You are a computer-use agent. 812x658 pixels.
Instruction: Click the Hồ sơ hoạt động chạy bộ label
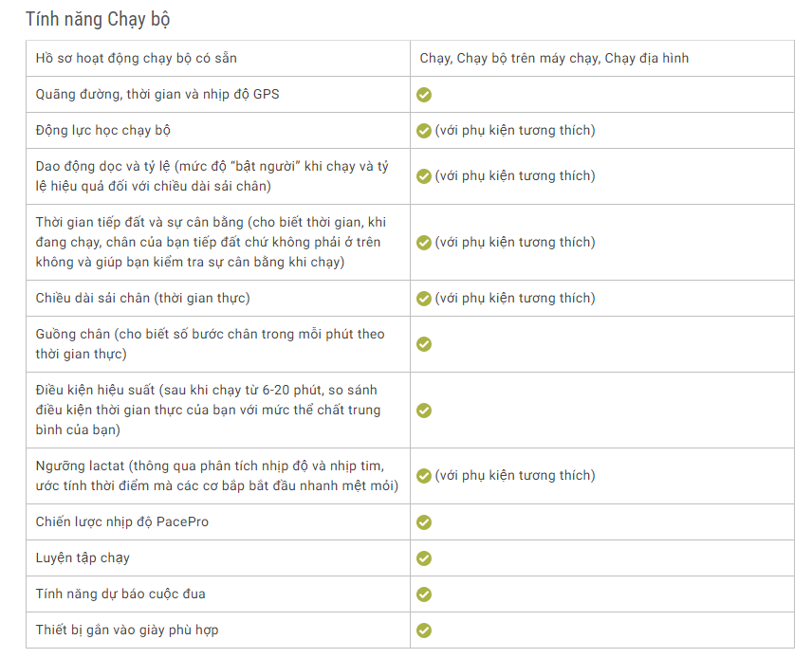pos(137,58)
